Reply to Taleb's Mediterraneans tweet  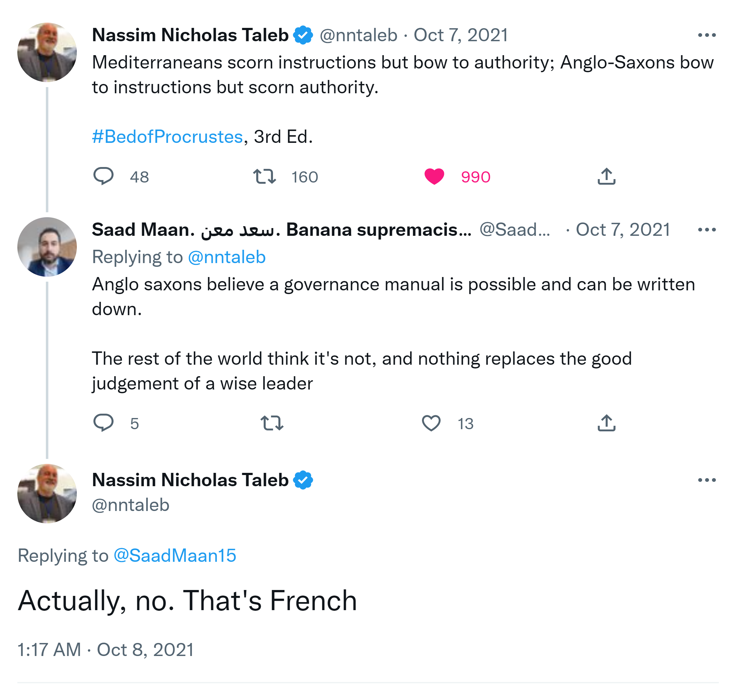tap(103, 176)
